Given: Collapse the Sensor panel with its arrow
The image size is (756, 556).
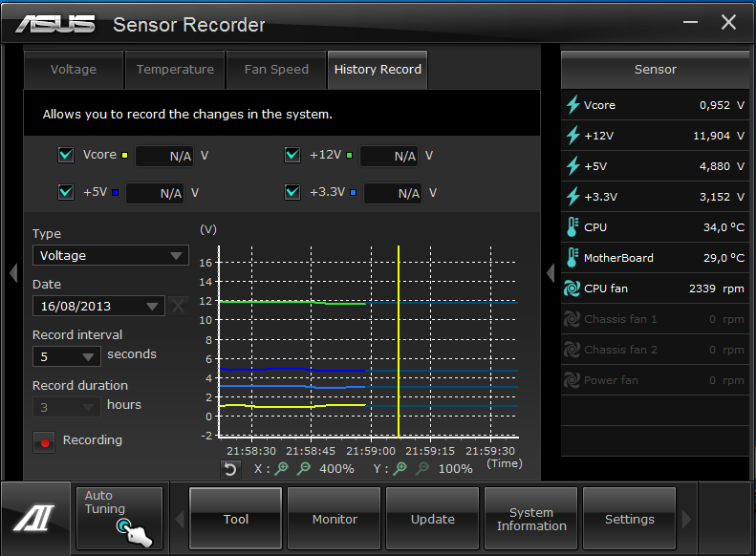Looking at the screenshot, I should click(551, 272).
